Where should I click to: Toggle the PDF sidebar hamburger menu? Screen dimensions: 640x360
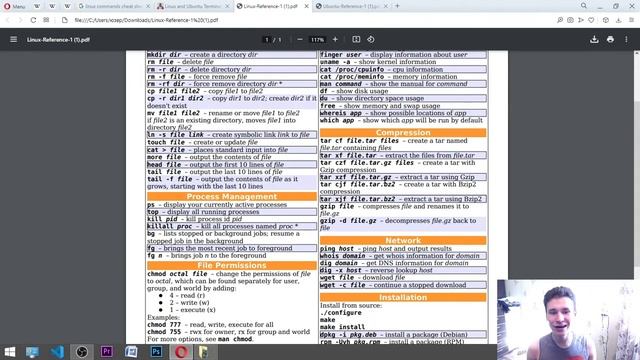point(13,40)
